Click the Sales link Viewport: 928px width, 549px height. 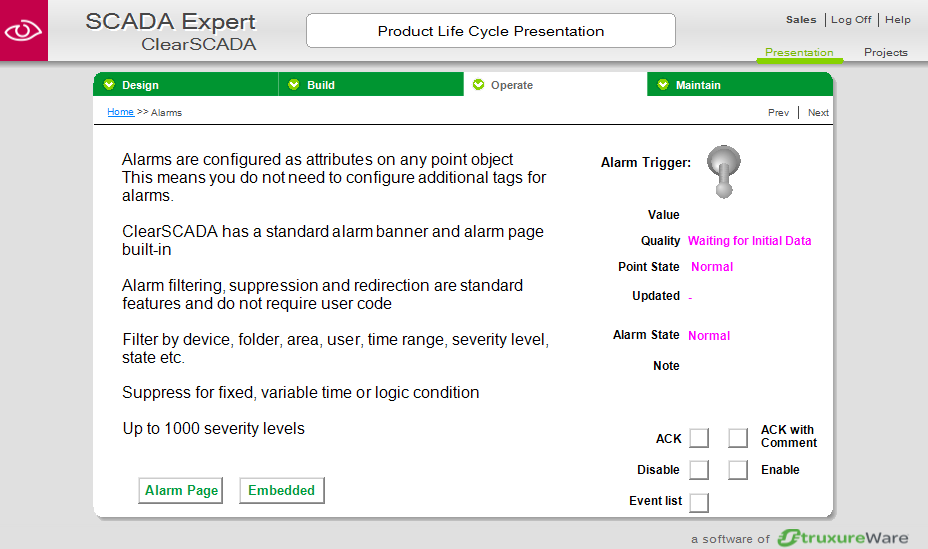point(801,20)
